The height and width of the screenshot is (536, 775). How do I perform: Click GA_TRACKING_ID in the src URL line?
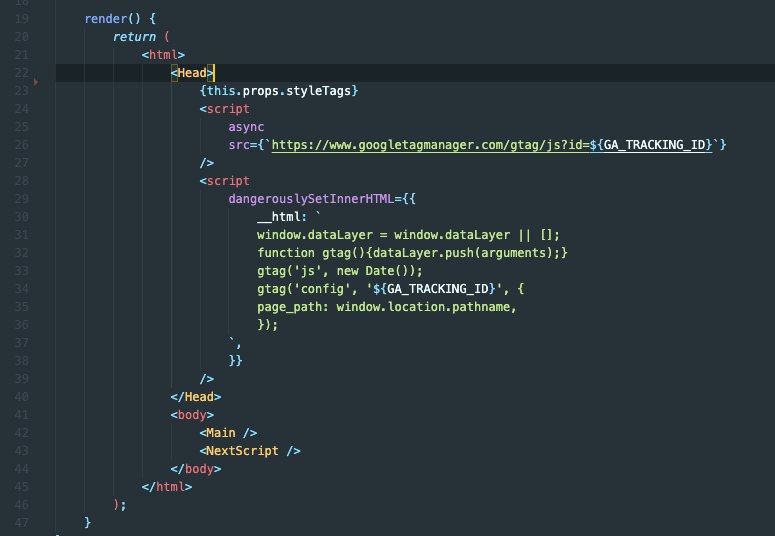(x=654, y=145)
